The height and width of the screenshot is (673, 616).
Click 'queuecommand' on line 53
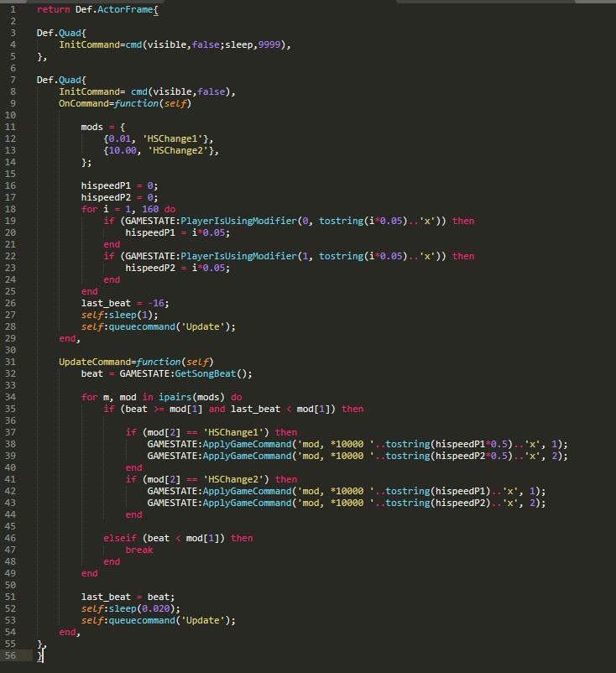click(142, 620)
